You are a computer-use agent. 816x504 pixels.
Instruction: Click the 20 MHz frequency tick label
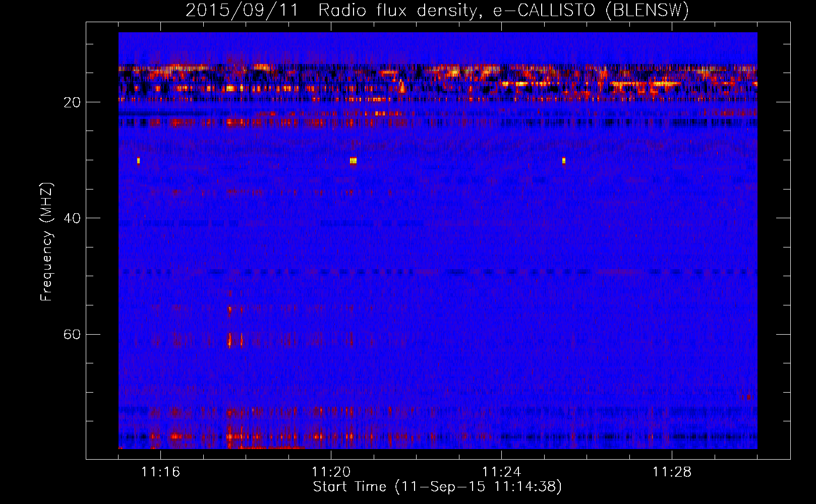pyautogui.click(x=72, y=102)
